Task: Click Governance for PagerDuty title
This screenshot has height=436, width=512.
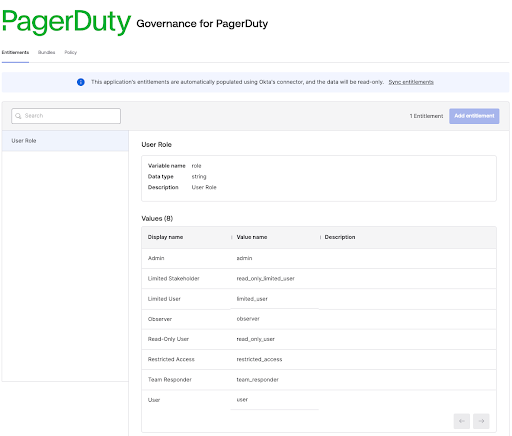Action: pos(202,24)
